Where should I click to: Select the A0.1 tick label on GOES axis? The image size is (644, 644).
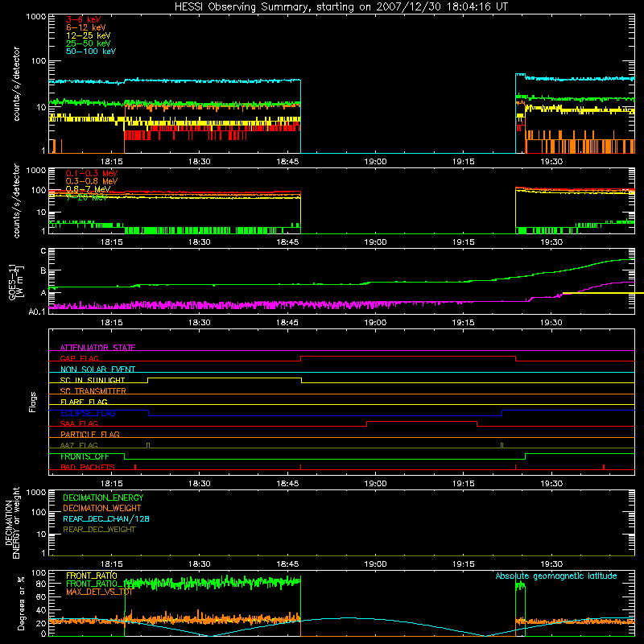(37, 312)
